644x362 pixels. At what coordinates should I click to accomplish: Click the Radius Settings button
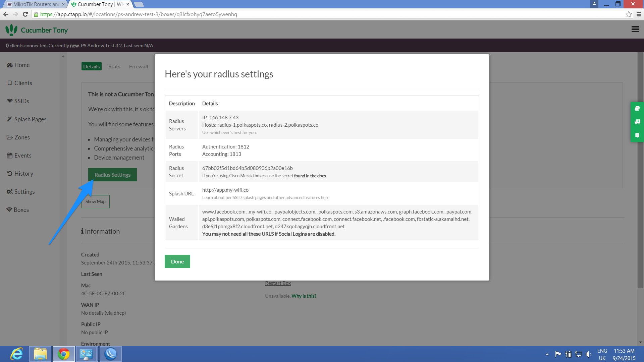coord(112,175)
